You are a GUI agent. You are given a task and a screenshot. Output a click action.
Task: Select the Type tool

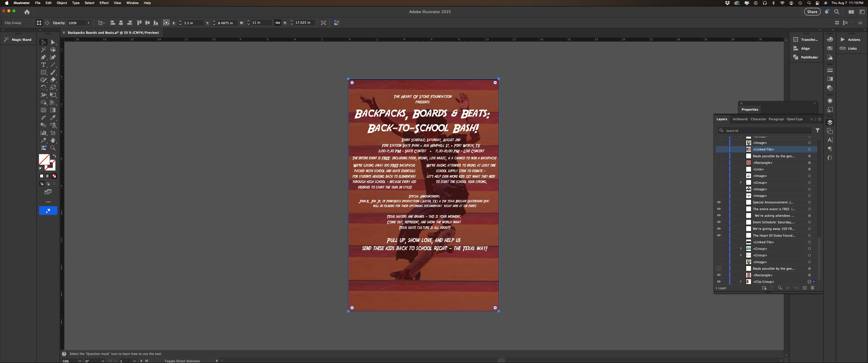[43, 65]
